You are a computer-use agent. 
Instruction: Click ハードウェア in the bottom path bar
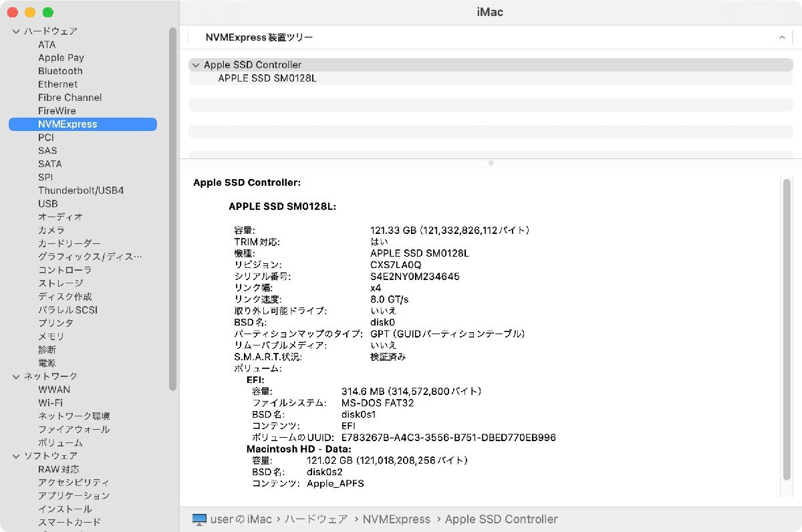pyautogui.click(x=316, y=519)
